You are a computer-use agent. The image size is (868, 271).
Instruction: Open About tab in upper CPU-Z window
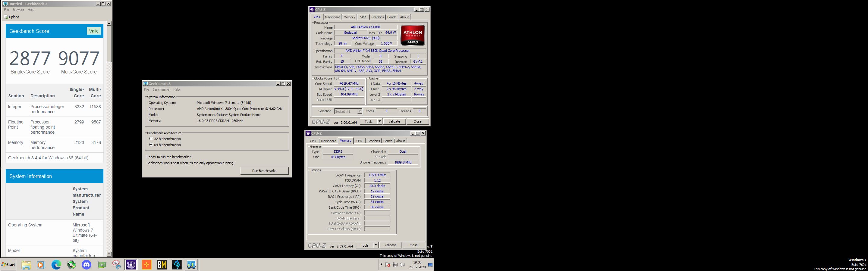coord(404,17)
